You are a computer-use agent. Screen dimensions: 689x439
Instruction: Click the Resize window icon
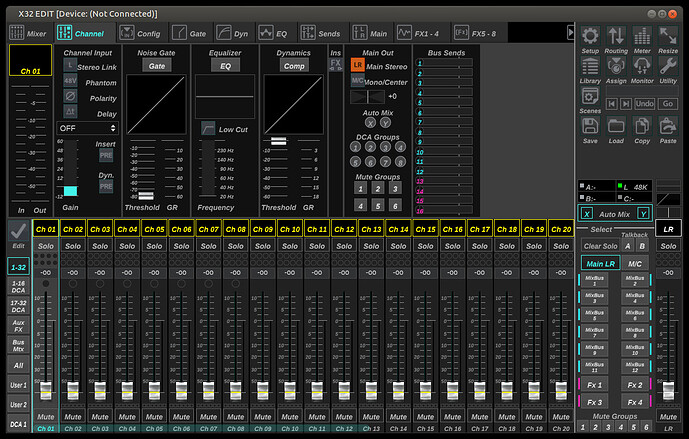(668, 36)
